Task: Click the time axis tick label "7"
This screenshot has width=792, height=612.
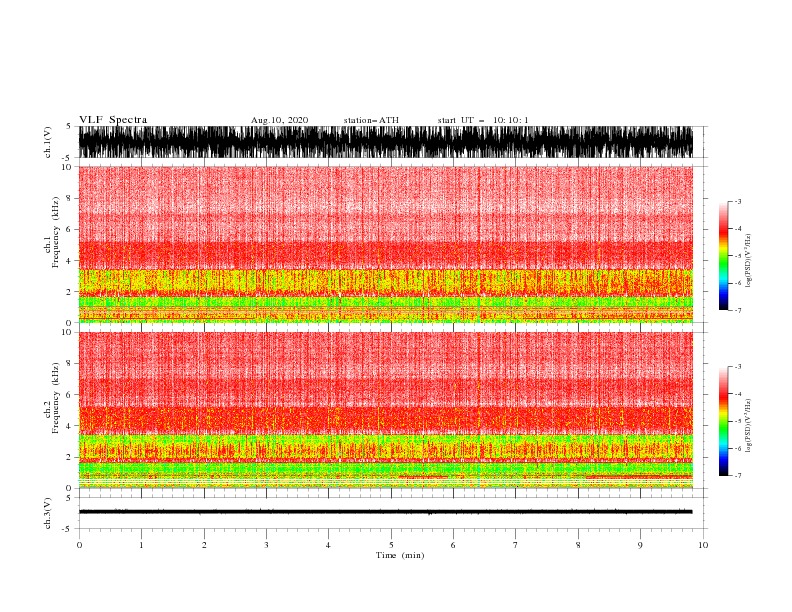Action: click(516, 545)
